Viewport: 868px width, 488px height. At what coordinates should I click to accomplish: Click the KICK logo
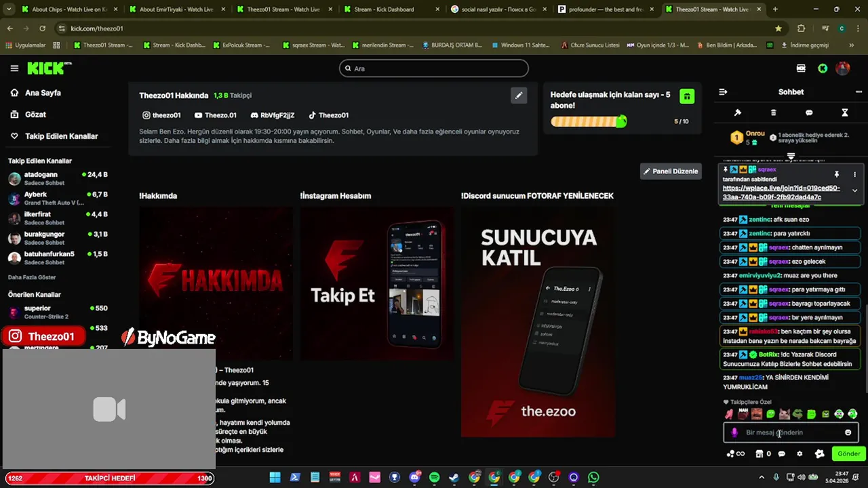pos(49,68)
